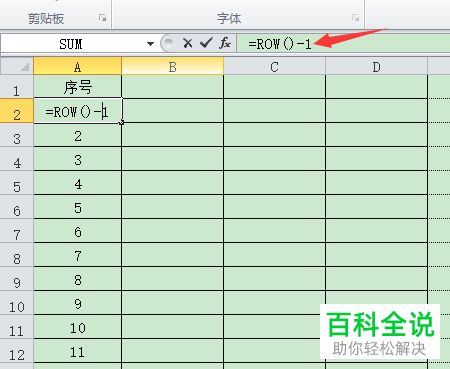Click empty cell C1

click(274, 87)
